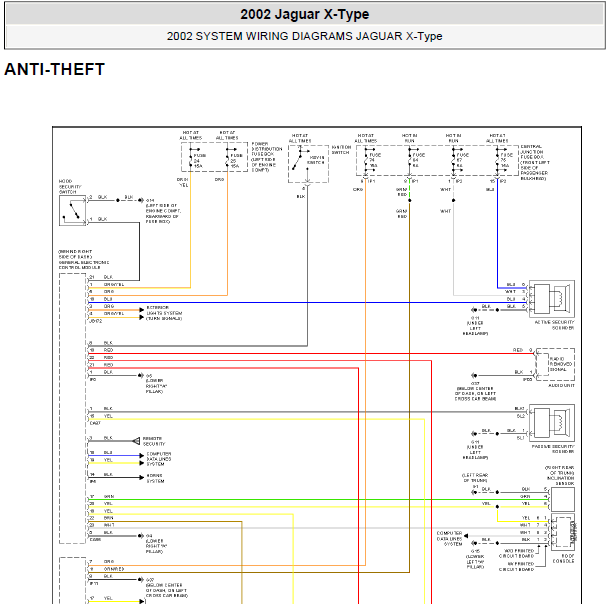The width and height of the screenshot is (607, 604).
Task: Click the "PASSIVE SECURITY SOUNDER" label
Action: (x=553, y=449)
